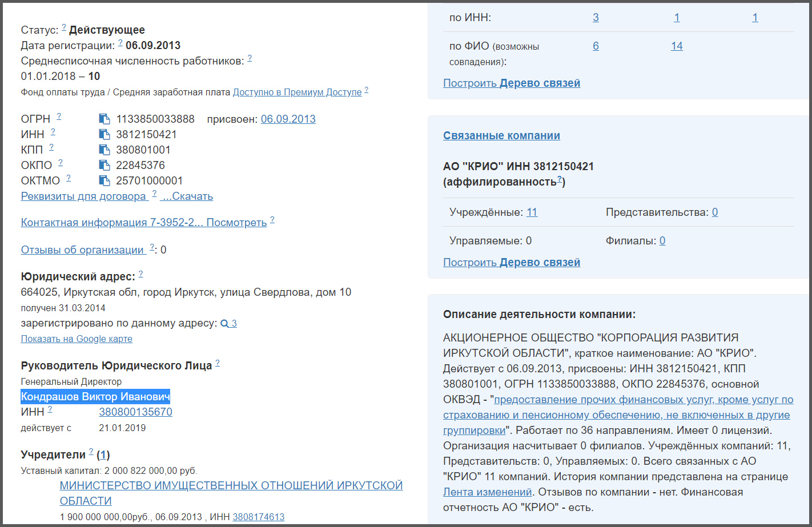
Task: Open help mark after аффилированность
Action: click(x=560, y=179)
